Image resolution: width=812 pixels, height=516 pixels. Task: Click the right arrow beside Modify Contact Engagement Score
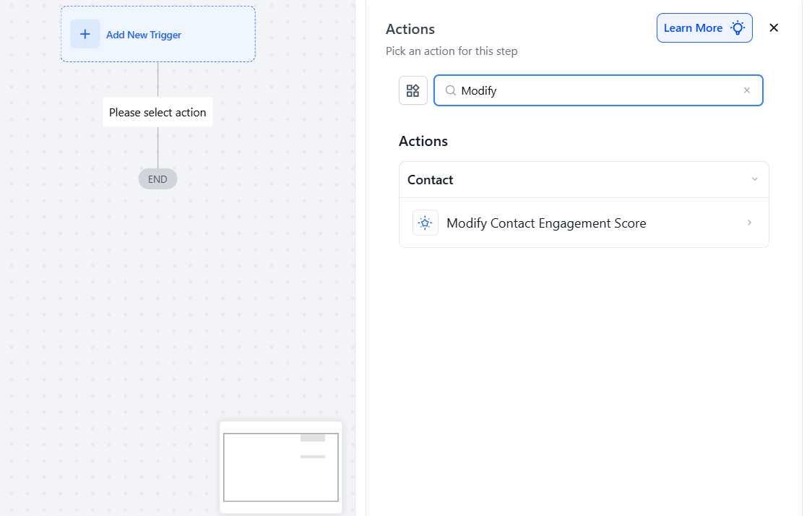749,223
